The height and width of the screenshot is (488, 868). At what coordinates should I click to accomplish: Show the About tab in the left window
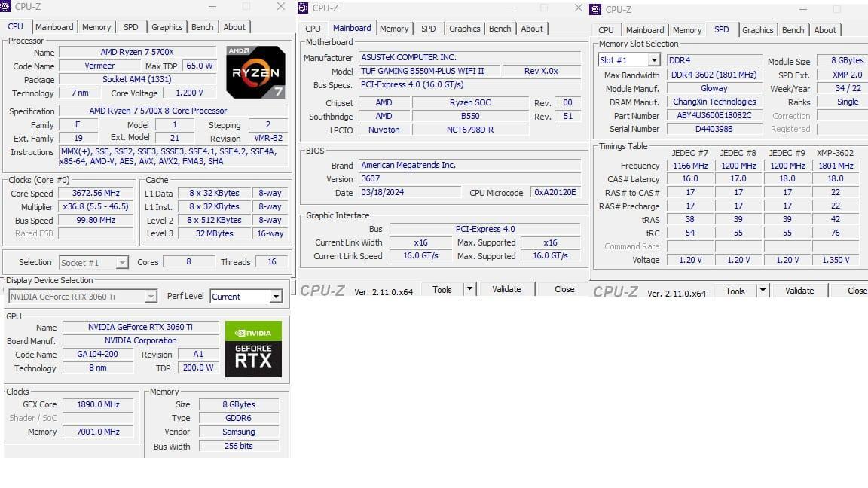tap(234, 27)
